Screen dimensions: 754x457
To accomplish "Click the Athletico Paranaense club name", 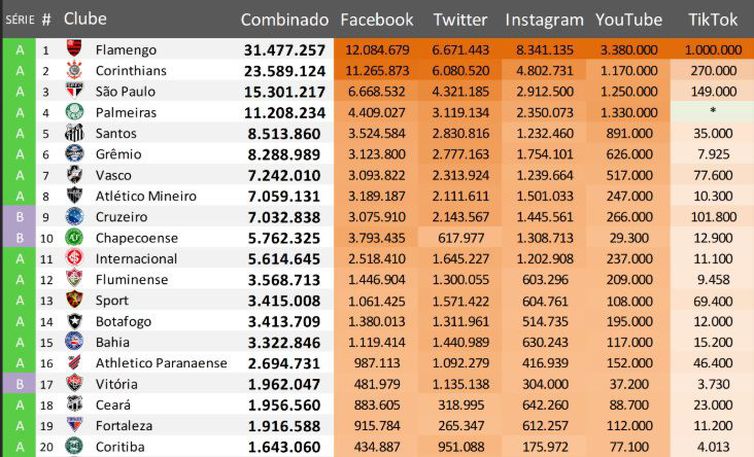I will [161, 363].
